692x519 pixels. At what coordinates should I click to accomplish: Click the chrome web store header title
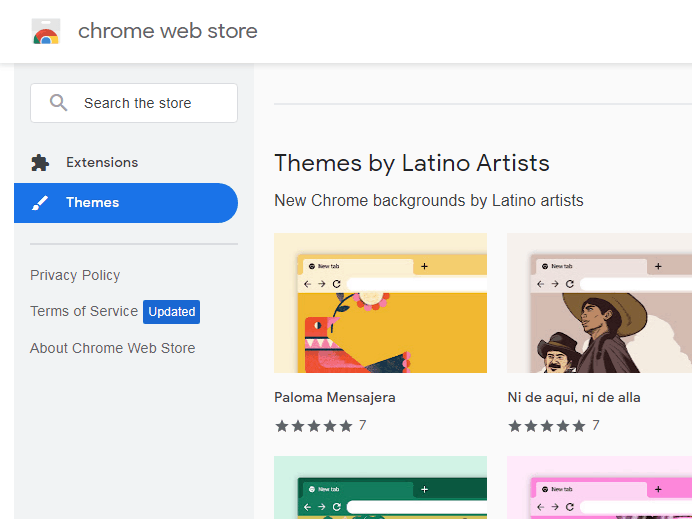coord(168,31)
